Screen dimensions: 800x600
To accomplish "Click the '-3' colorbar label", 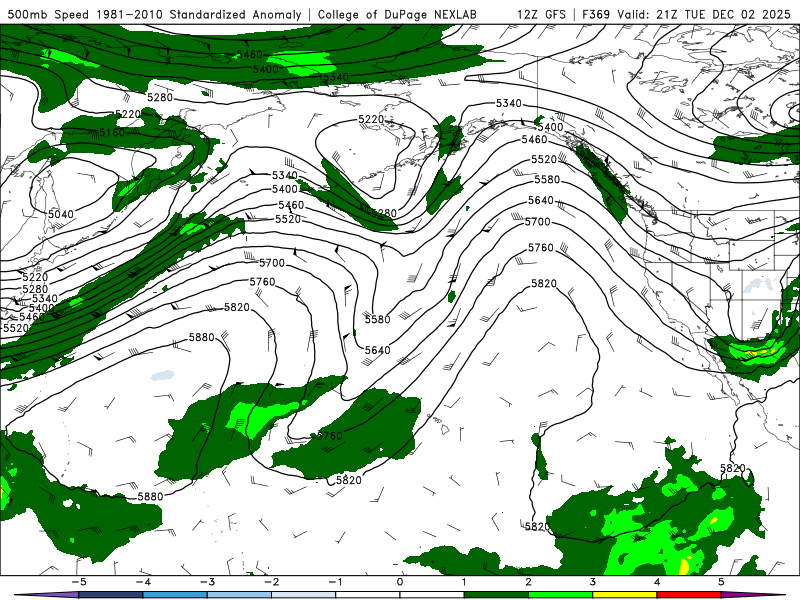I will 207,582.
